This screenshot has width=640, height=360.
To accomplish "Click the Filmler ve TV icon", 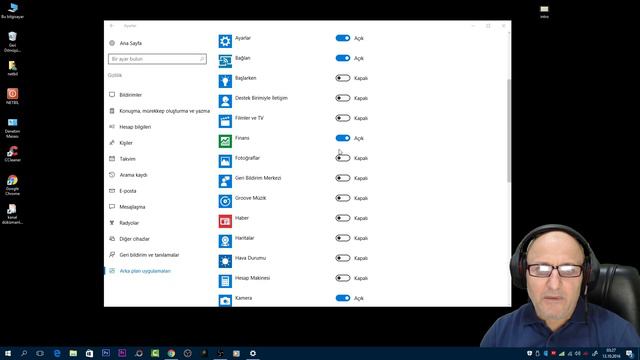I will click(x=225, y=121).
